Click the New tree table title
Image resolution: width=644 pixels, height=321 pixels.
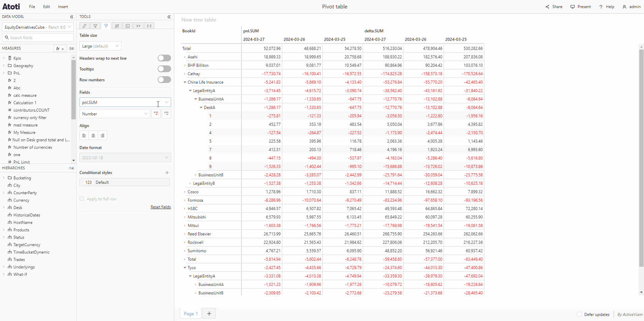[x=199, y=20]
